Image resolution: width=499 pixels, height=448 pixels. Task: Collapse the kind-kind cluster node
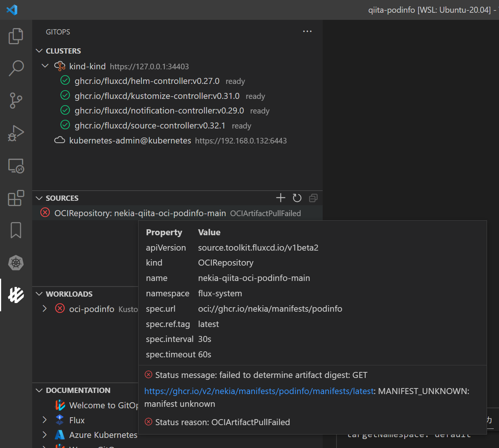pyautogui.click(x=45, y=66)
